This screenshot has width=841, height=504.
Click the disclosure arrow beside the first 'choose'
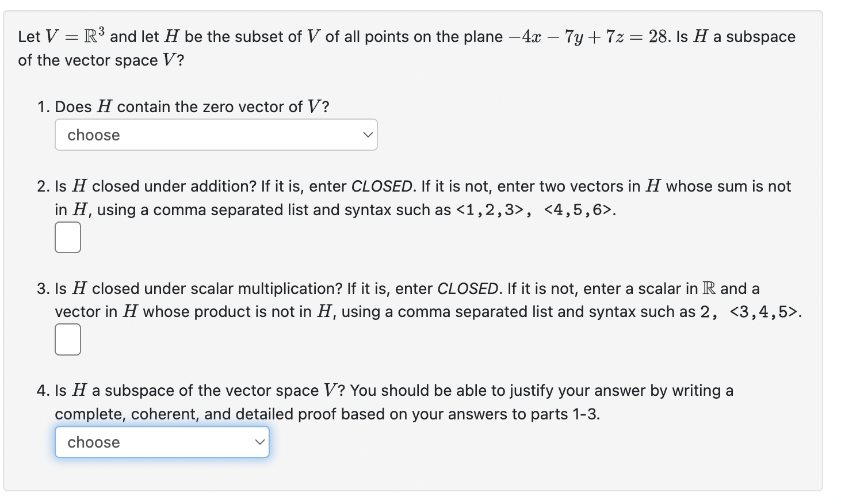coord(368,135)
